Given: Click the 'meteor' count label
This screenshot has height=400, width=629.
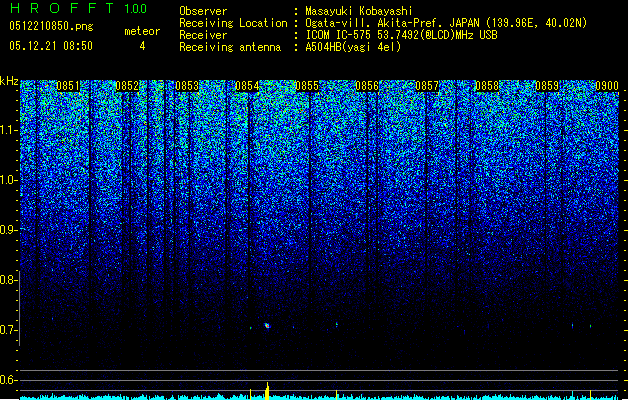Looking at the screenshot, I should point(142,31).
